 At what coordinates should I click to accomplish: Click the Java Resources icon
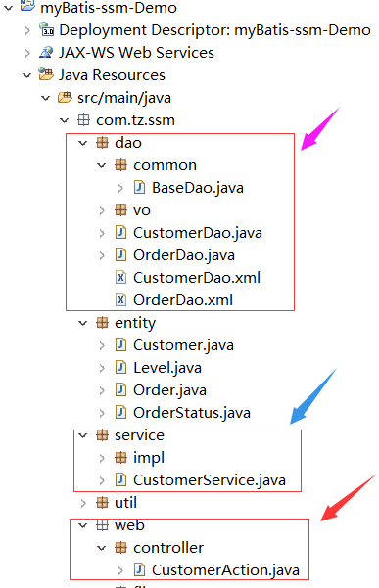46,74
